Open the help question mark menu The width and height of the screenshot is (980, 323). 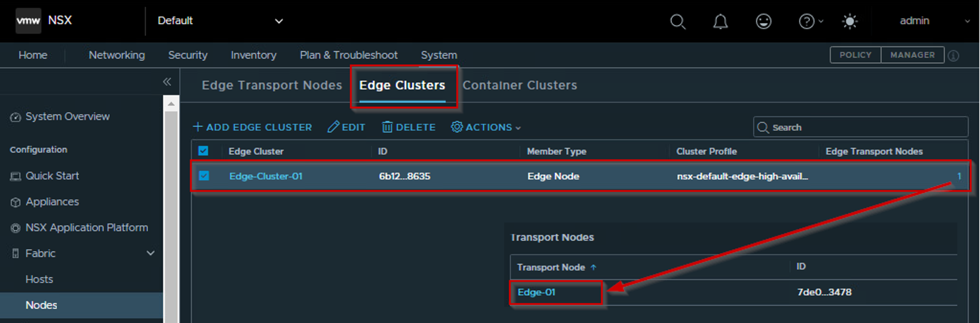click(807, 22)
